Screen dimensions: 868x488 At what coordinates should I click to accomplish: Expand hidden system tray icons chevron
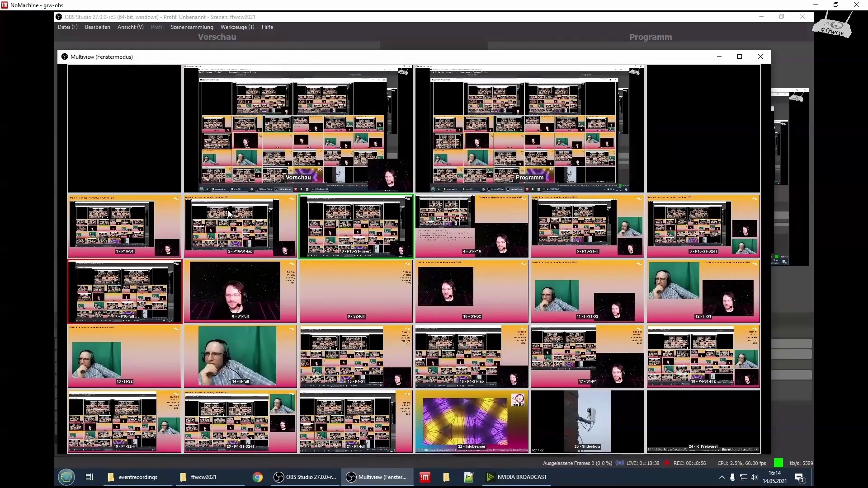(722, 477)
